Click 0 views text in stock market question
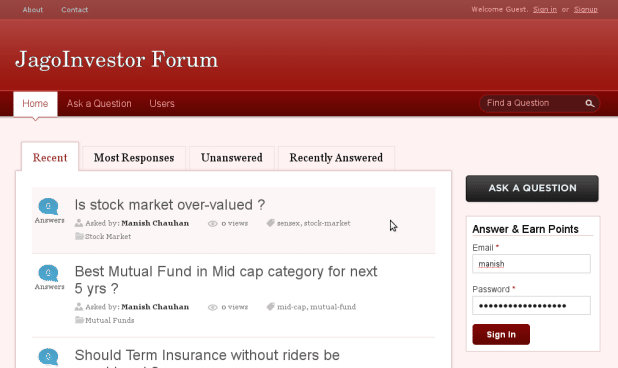 pos(235,223)
